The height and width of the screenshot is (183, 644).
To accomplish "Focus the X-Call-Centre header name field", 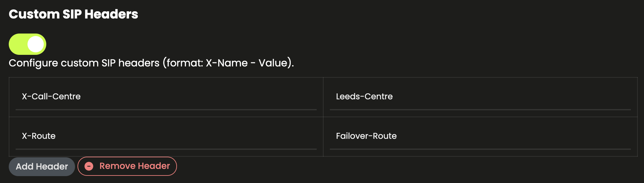I will (166, 97).
